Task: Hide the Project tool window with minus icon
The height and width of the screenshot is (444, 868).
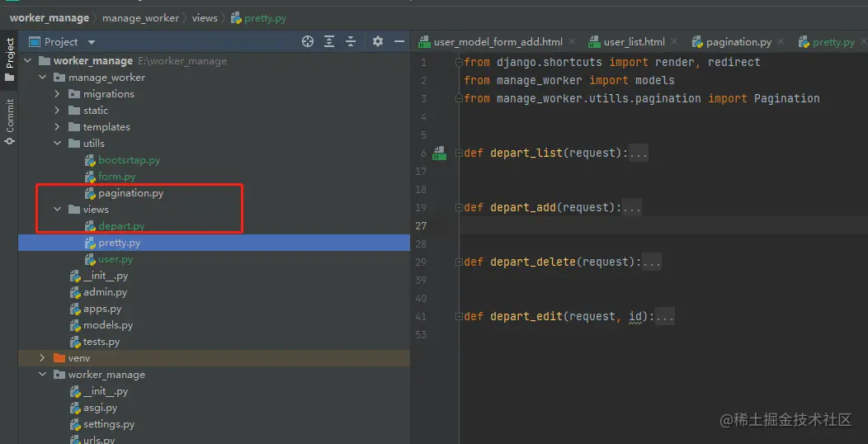Action: [399, 41]
